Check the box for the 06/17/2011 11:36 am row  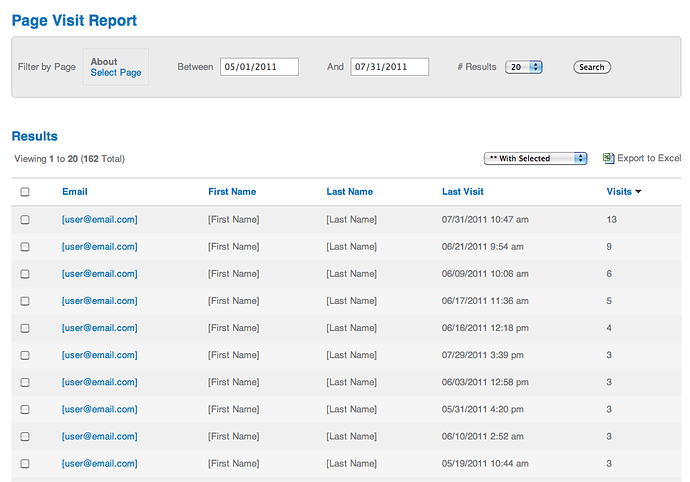point(25,301)
